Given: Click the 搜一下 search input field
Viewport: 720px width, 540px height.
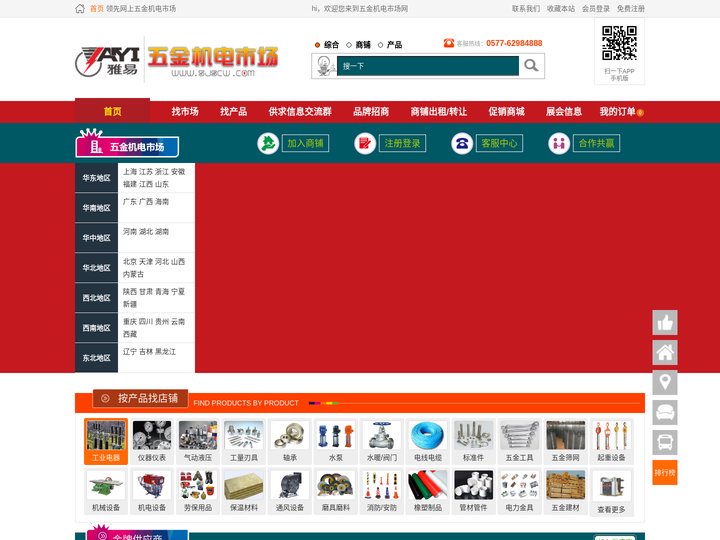Looking at the screenshot, I should tap(428, 66).
